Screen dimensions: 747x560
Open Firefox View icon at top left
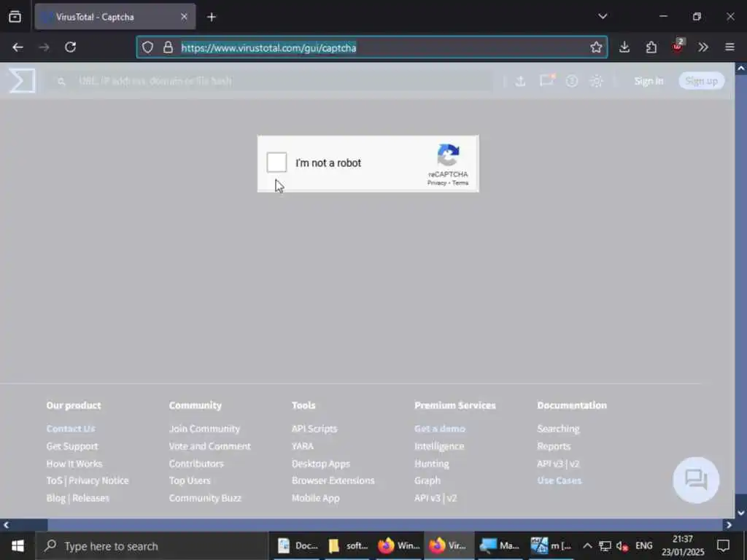pos(15,17)
